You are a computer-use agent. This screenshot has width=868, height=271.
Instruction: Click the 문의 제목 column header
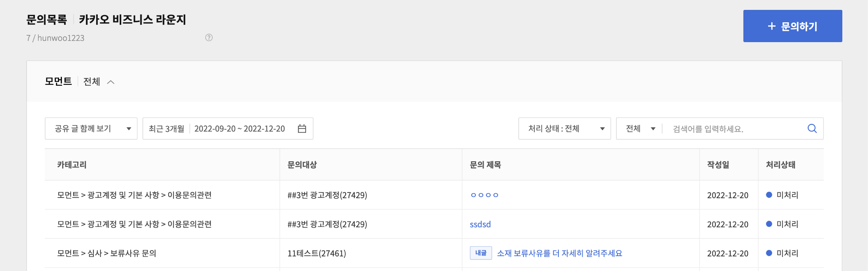point(485,165)
